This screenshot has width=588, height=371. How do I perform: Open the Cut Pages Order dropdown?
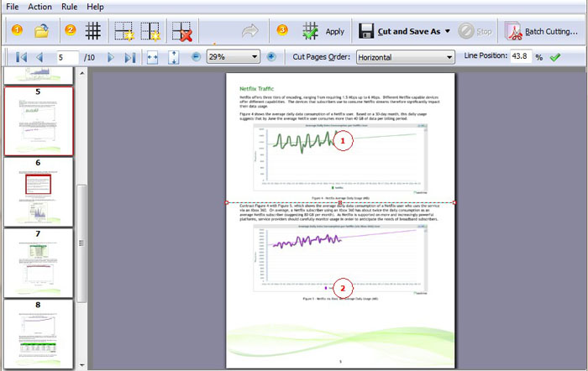click(406, 57)
